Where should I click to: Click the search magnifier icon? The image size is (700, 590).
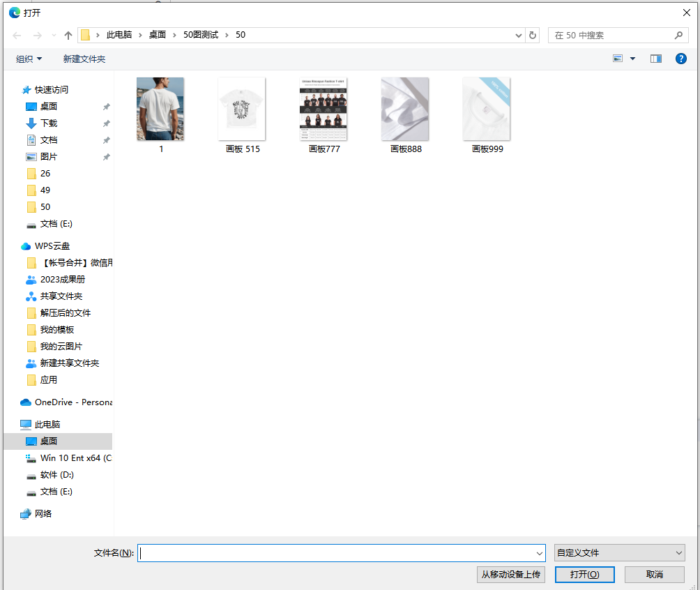point(678,36)
